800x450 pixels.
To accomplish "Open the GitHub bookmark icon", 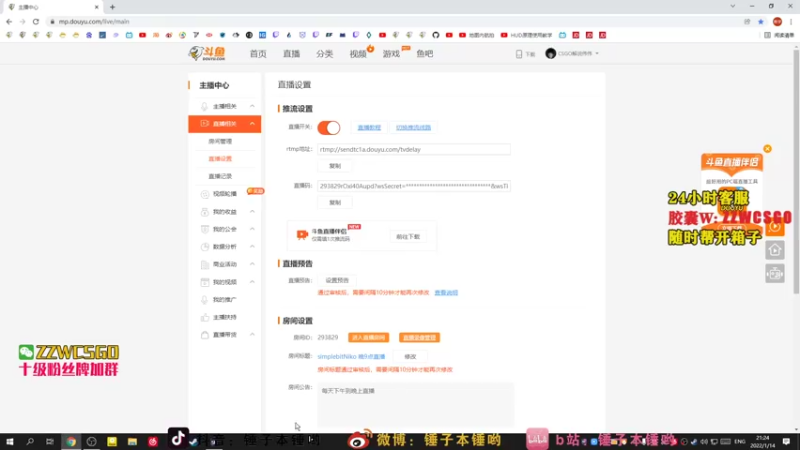I will (435, 35).
